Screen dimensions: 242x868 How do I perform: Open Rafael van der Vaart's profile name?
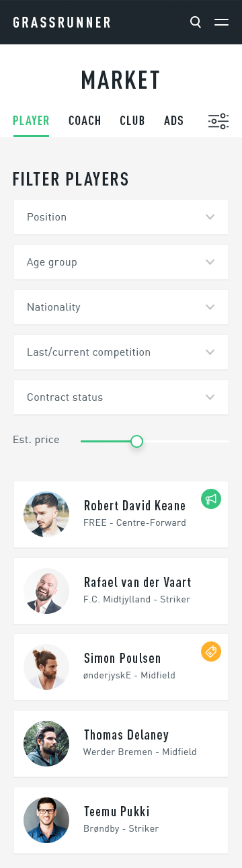click(138, 582)
